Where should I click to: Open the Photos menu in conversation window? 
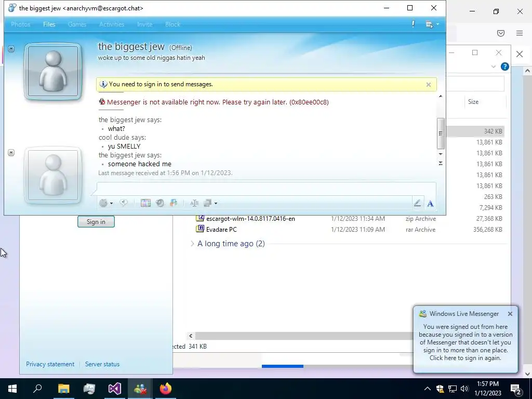(x=20, y=24)
